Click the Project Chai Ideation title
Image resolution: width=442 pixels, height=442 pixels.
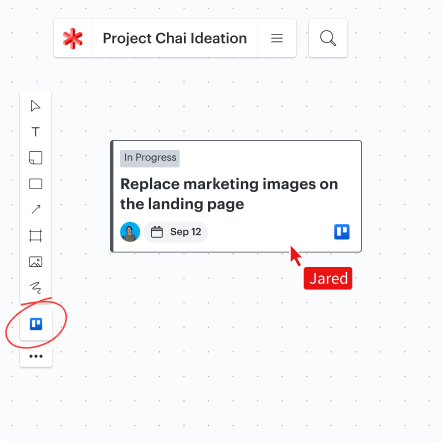pyautogui.click(x=175, y=38)
